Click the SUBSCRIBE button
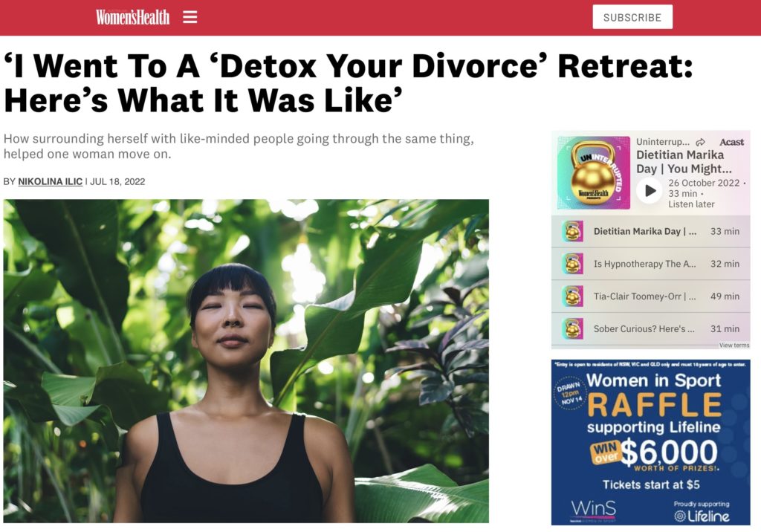Viewport: 761px width, 532px height. (x=632, y=18)
